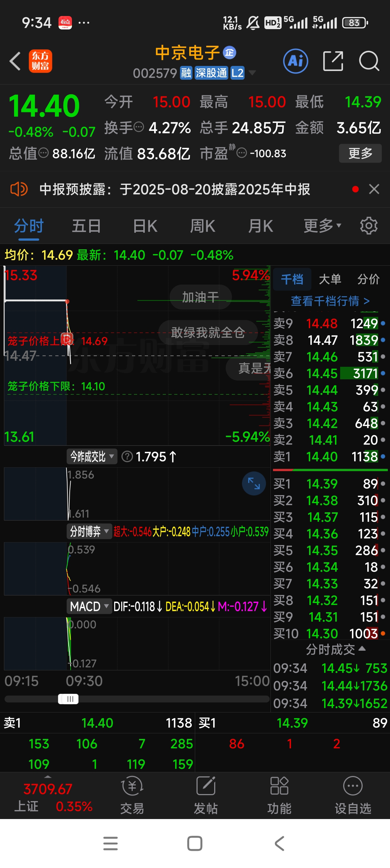Viewport: 390px width, 868px height.
Task: Tap the dot beside 卖9 row
Action: pyautogui.click(x=383, y=324)
